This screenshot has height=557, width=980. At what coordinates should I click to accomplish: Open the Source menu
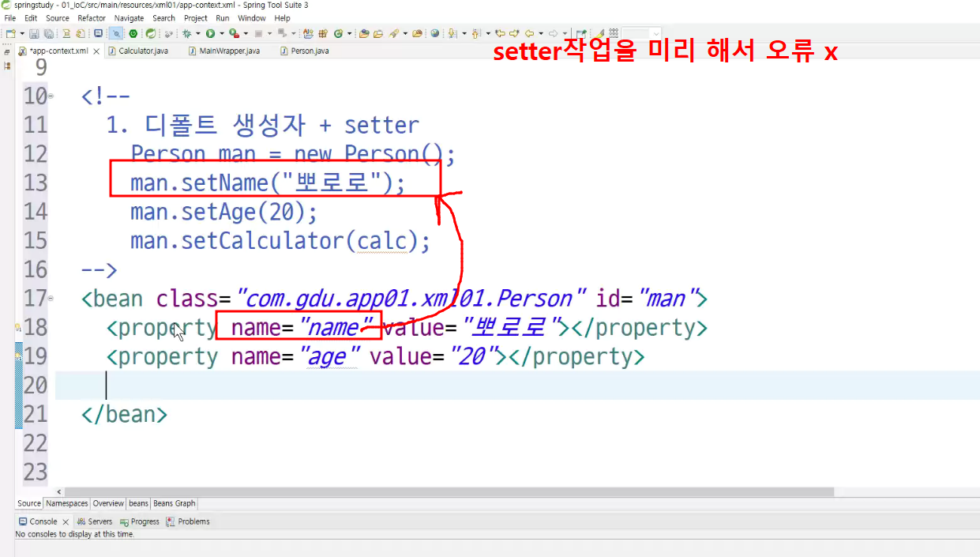click(x=58, y=18)
